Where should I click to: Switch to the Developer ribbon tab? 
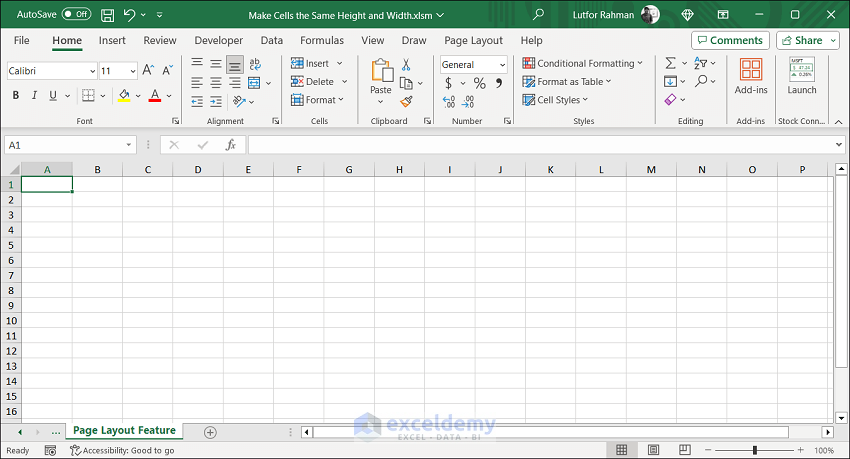tap(219, 40)
